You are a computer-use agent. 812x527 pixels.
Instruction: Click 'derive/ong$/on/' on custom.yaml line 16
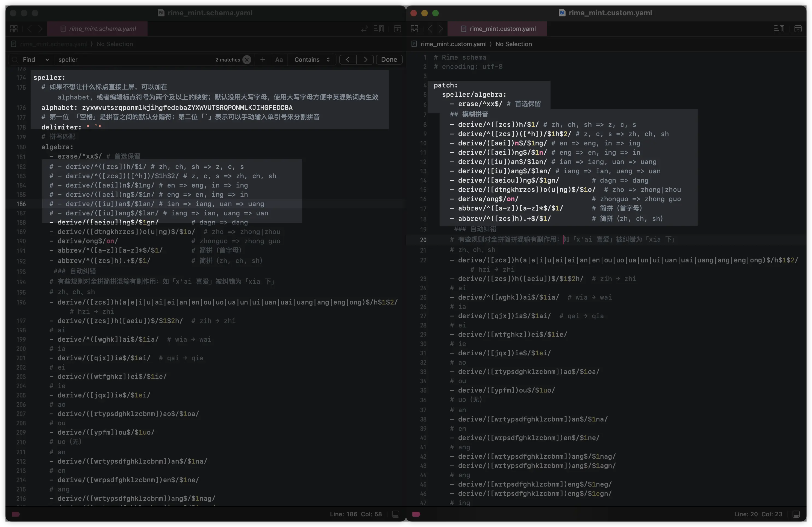[x=488, y=199]
